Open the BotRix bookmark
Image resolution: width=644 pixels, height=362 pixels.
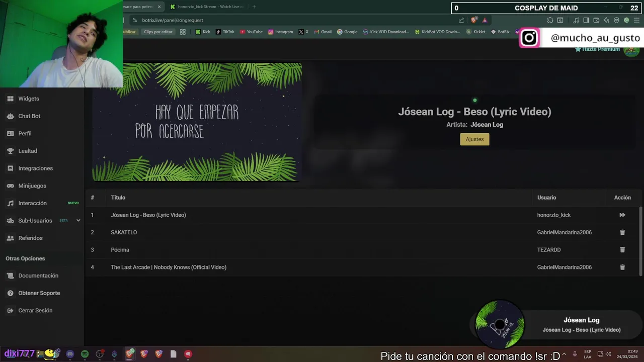(500, 32)
